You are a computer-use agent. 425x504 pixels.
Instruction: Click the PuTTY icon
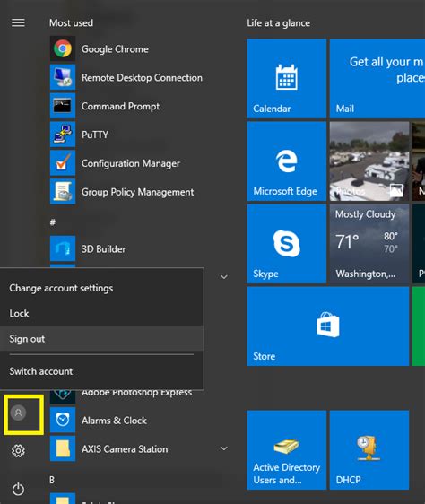(x=63, y=135)
